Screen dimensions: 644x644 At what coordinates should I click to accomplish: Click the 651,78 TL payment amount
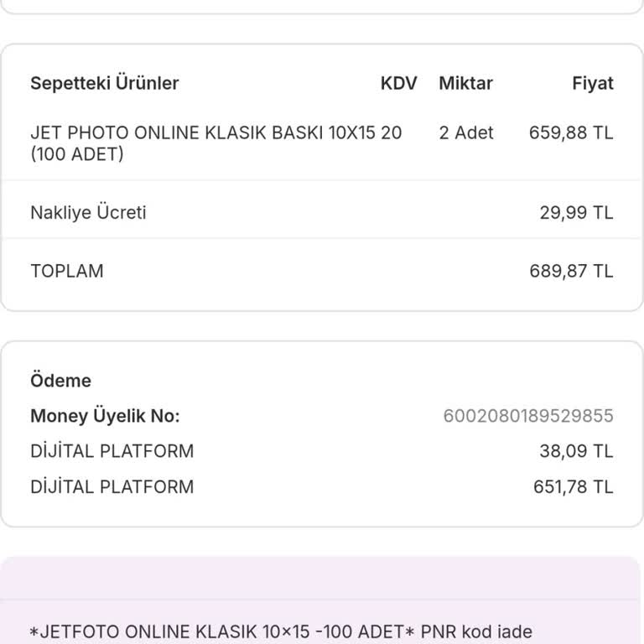573,486
